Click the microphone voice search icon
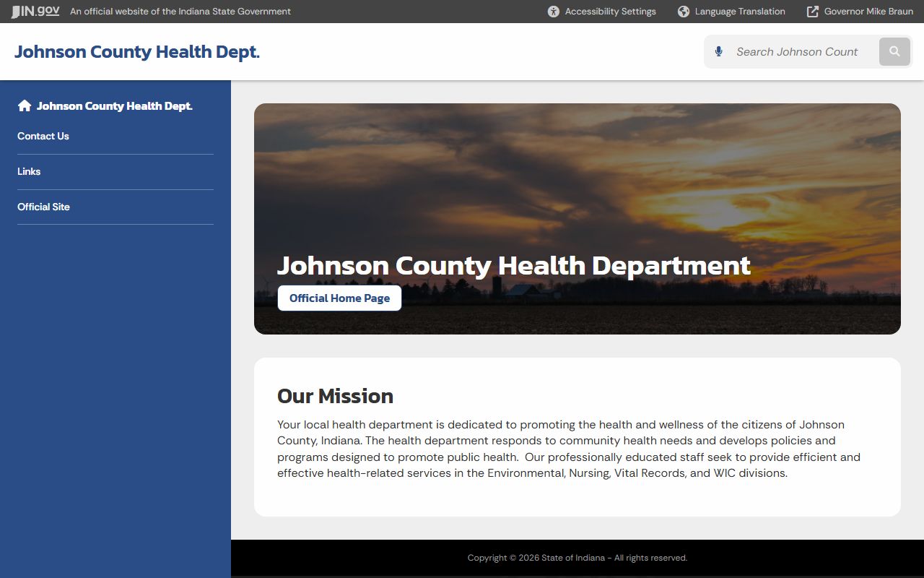924x578 pixels. click(718, 51)
